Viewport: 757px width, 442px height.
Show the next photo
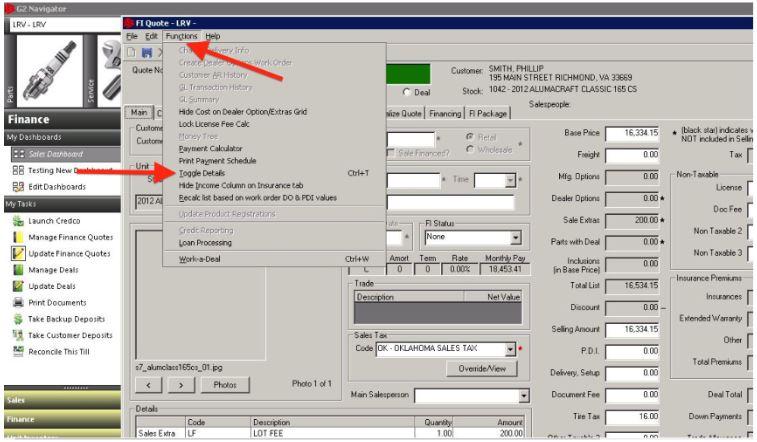pos(181,385)
